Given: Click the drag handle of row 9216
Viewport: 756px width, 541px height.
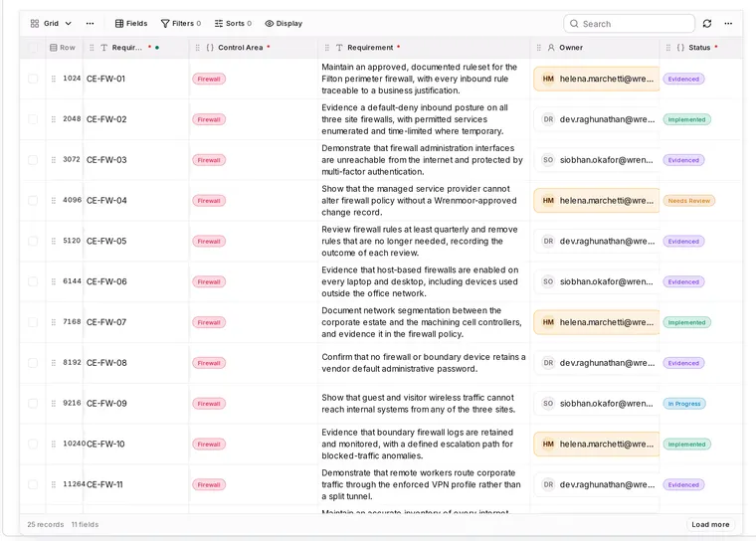Looking at the screenshot, I should [x=54, y=403].
